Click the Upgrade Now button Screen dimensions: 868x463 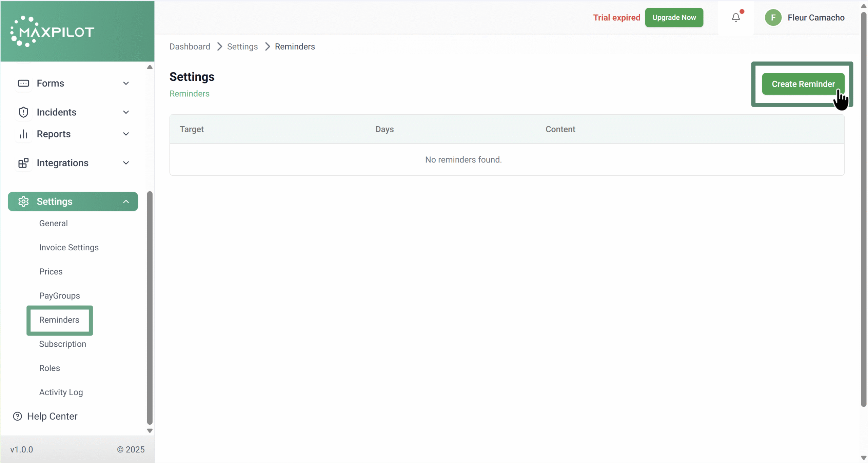pos(674,18)
